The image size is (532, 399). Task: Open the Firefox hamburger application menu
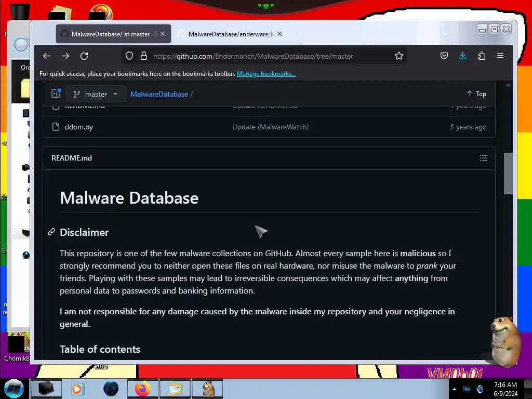pos(500,56)
